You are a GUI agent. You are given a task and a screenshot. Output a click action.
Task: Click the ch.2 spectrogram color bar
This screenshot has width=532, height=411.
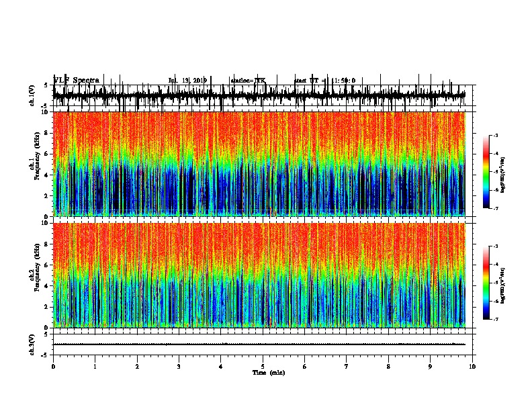click(x=486, y=283)
